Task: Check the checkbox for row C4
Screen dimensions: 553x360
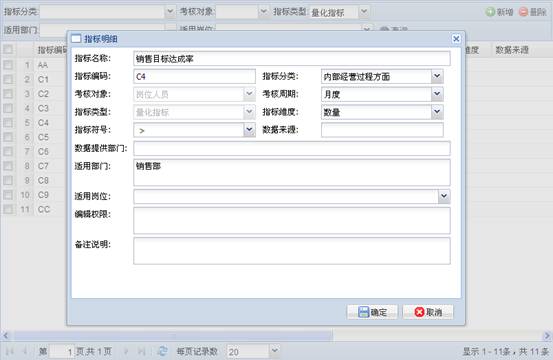Action: (8, 123)
